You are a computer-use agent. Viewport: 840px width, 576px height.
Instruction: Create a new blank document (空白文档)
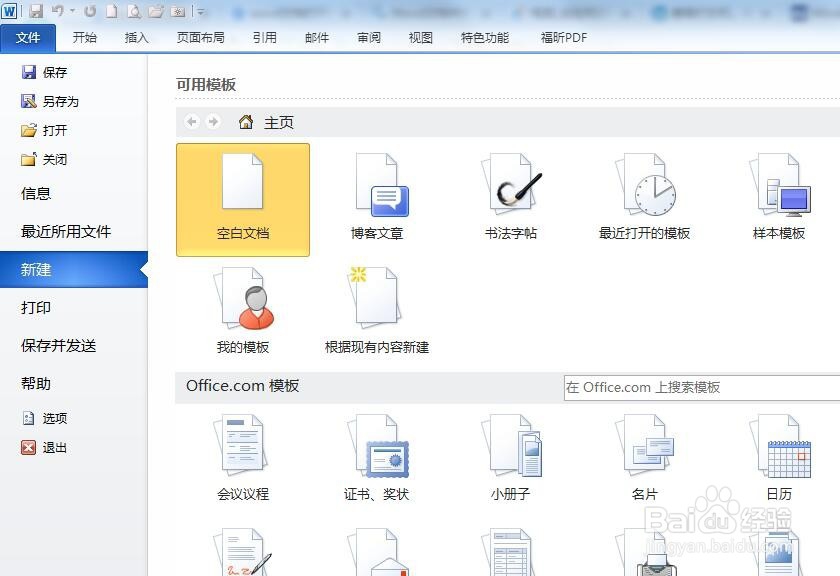point(242,195)
